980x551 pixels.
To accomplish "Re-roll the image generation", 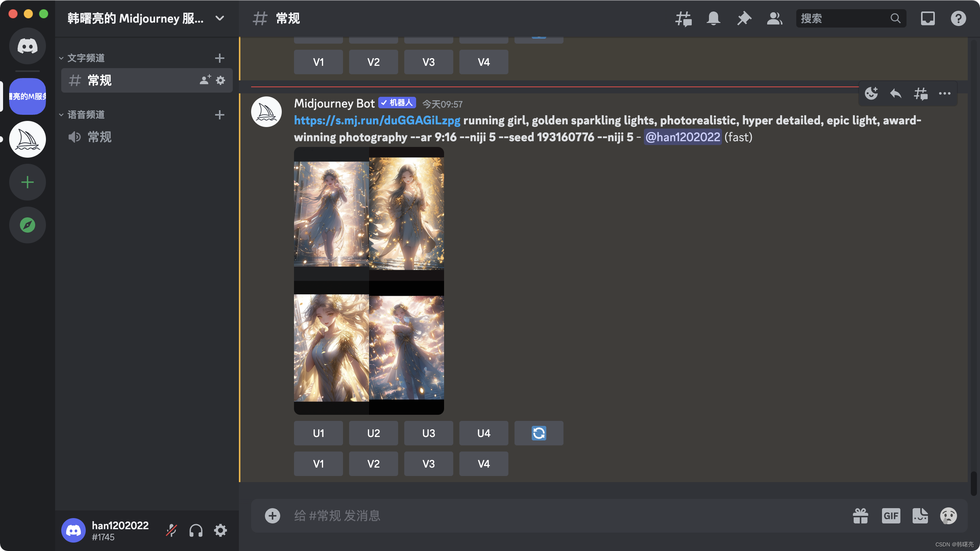I will (539, 433).
